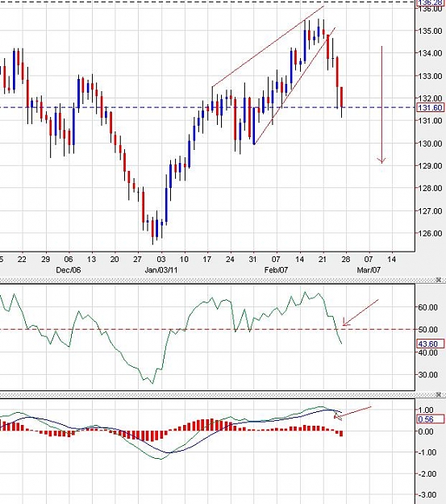Click the 28 date tick label
Screen dimensions: 446x504
tap(345, 259)
